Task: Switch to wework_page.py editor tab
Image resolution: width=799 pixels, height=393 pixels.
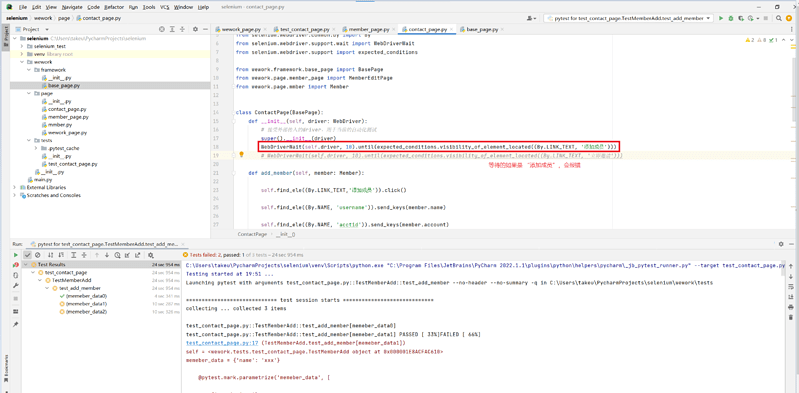Action: tap(241, 30)
